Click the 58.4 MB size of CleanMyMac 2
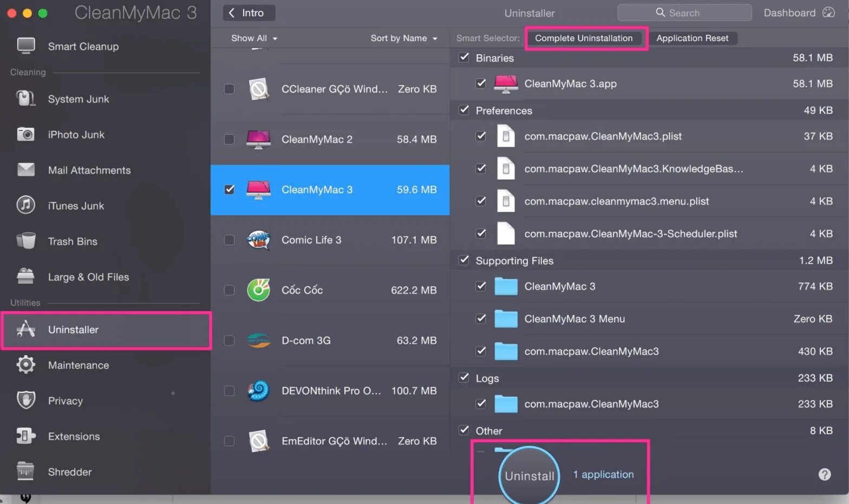Viewport: 849px width, 504px height. [x=416, y=139]
